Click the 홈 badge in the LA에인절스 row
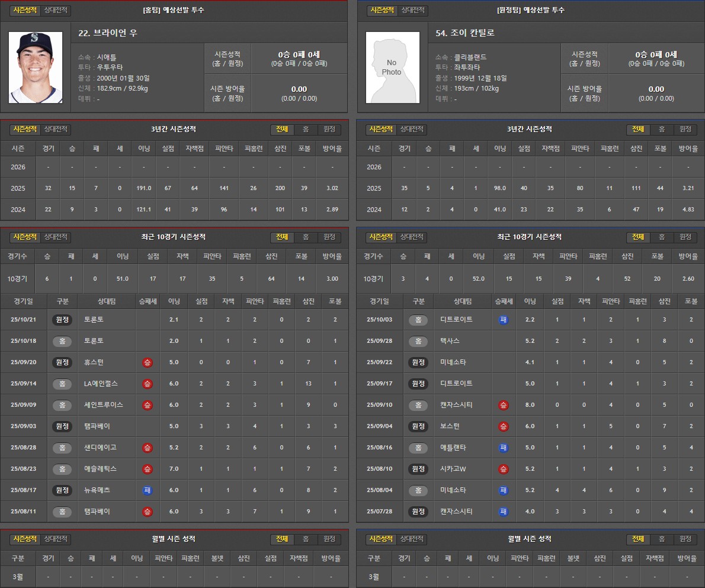 coord(62,384)
